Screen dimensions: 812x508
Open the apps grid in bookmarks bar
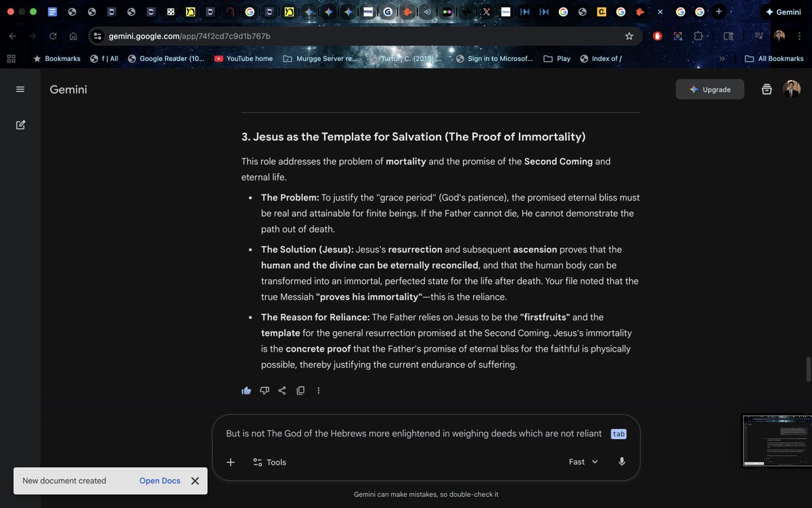[x=11, y=59]
